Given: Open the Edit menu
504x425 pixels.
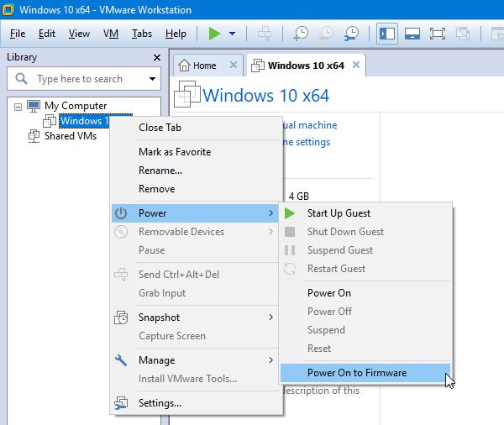Looking at the screenshot, I should pyautogui.click(x=46, y=34).
